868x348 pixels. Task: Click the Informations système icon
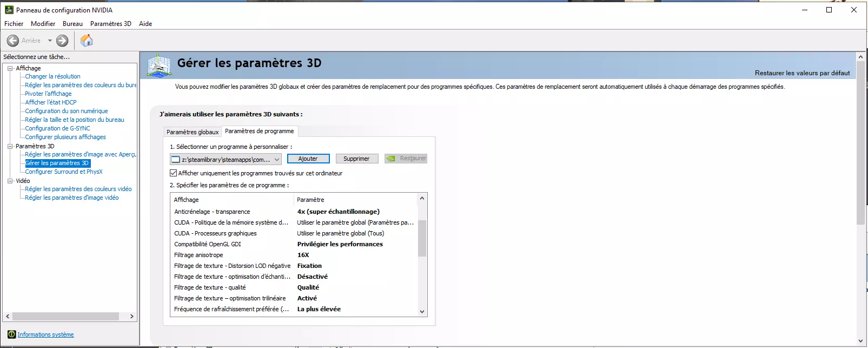click(12, 334)
